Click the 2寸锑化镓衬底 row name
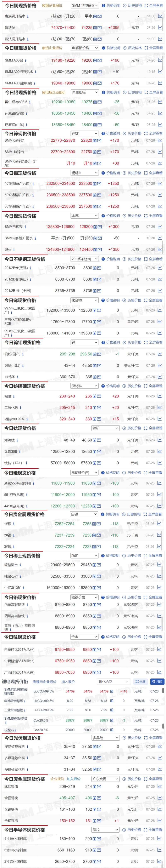166x868 pixels. click(x=16, y=862)
